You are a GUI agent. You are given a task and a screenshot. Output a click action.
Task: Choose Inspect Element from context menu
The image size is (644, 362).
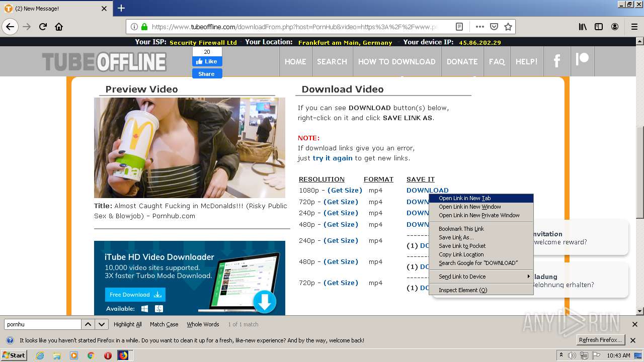pos(481,290)
